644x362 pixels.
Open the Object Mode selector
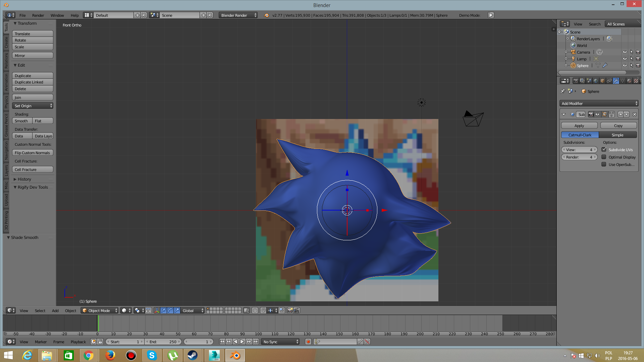coord(99,311)
